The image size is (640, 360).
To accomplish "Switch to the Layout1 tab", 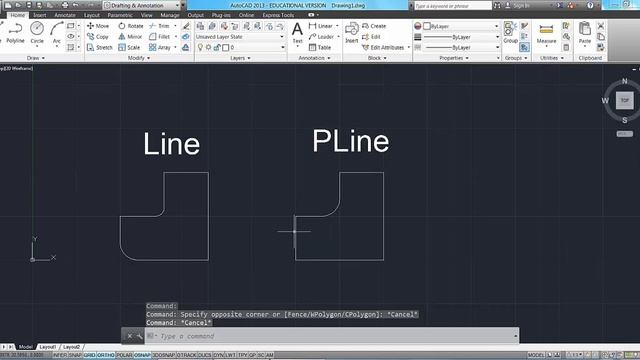I will pos(48,347).
